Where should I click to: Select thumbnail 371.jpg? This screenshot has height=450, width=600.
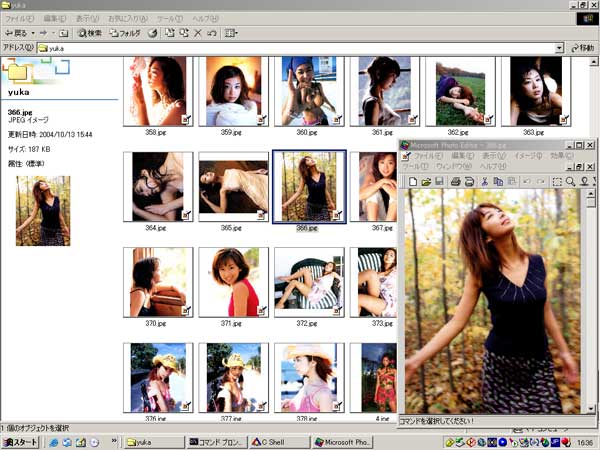(233, 282)
